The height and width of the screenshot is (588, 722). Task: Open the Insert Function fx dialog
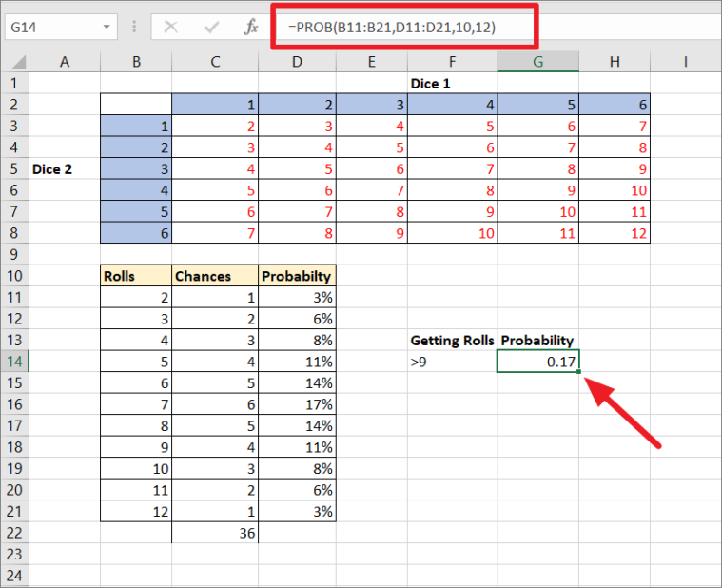pyautogui.click(x=251, y=28)
